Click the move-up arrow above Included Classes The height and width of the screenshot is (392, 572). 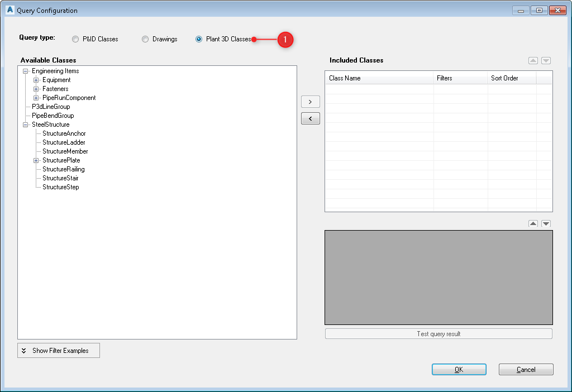tap(533, 60)
